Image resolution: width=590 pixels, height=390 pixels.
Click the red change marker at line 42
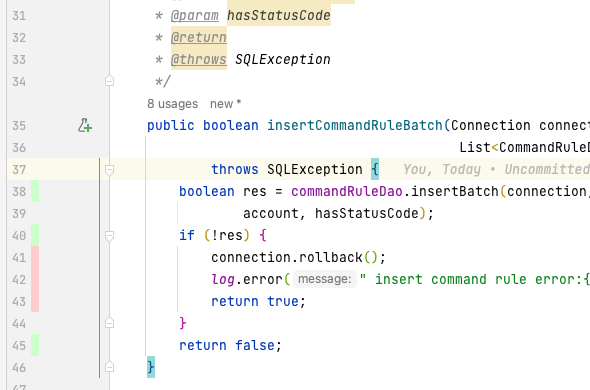pyautogui.click(x=35, y=279)
